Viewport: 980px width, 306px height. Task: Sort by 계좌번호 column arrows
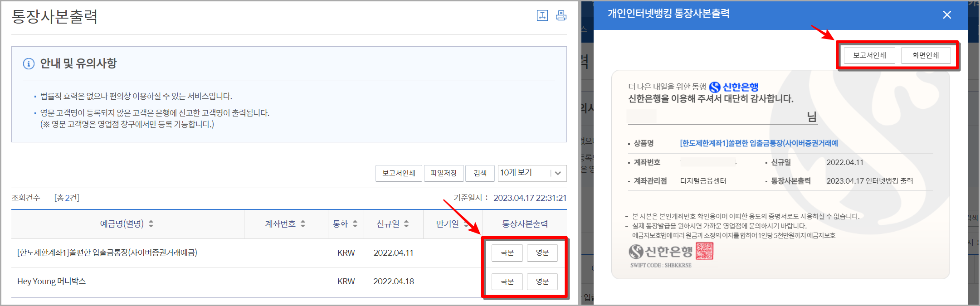point(303,224)
